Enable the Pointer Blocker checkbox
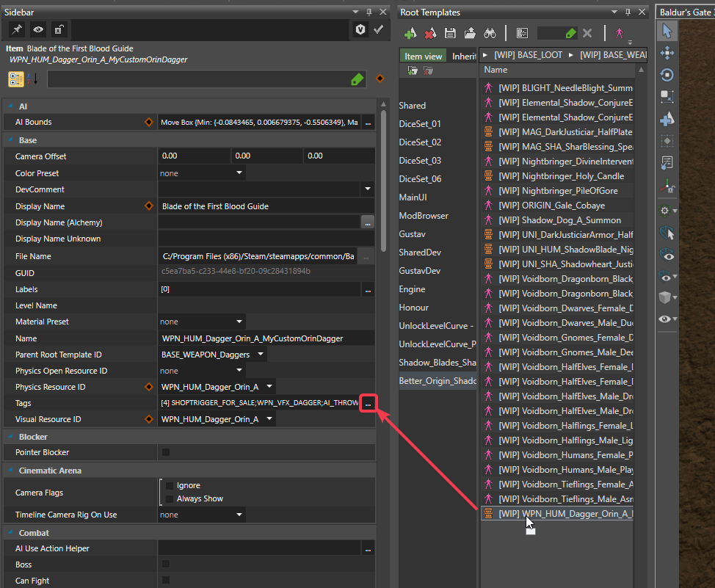Viewport: 715px width, 588px height. (x=165, y=452)
